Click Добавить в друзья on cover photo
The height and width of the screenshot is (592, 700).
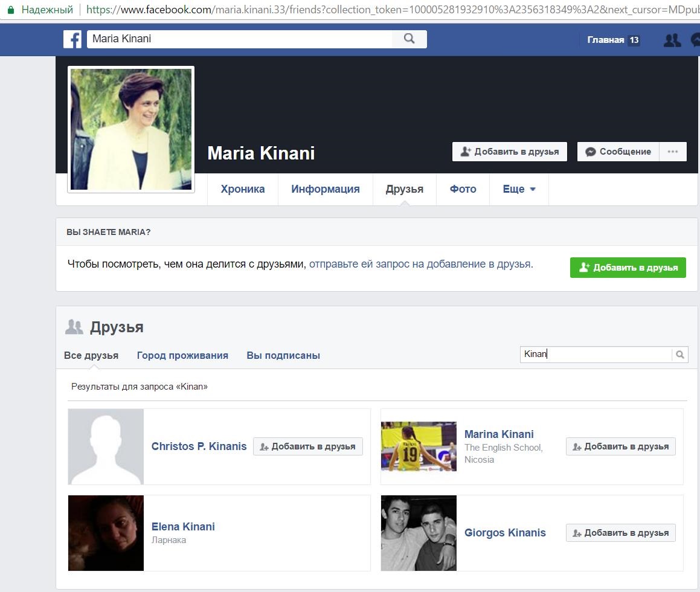click(509, 152)
